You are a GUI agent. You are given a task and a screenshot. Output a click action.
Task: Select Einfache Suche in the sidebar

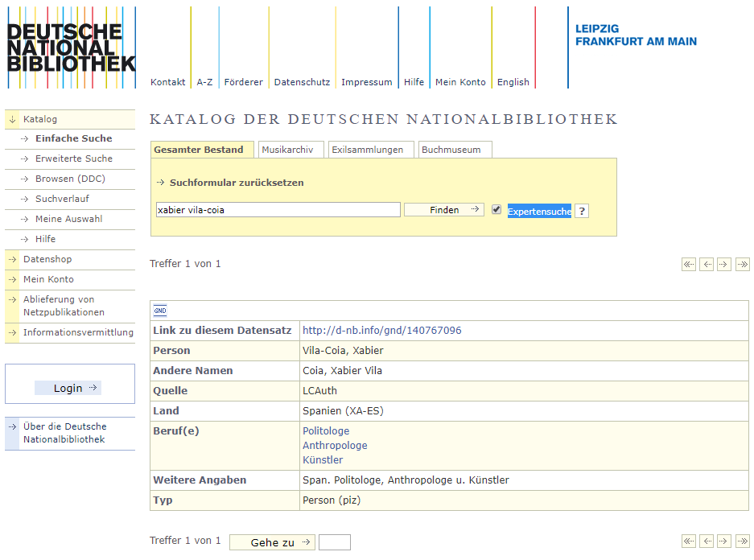(73, 138)
